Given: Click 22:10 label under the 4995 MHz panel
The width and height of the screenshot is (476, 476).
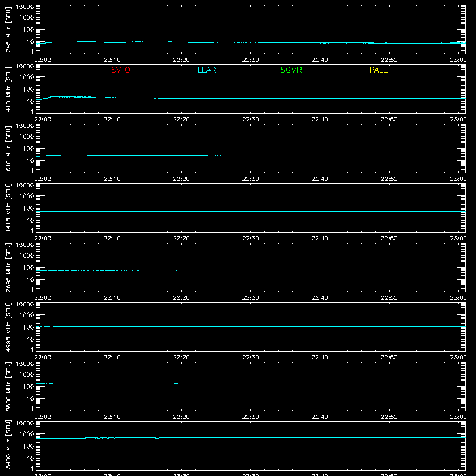Looking at the screenshot, I should point(112,358).
